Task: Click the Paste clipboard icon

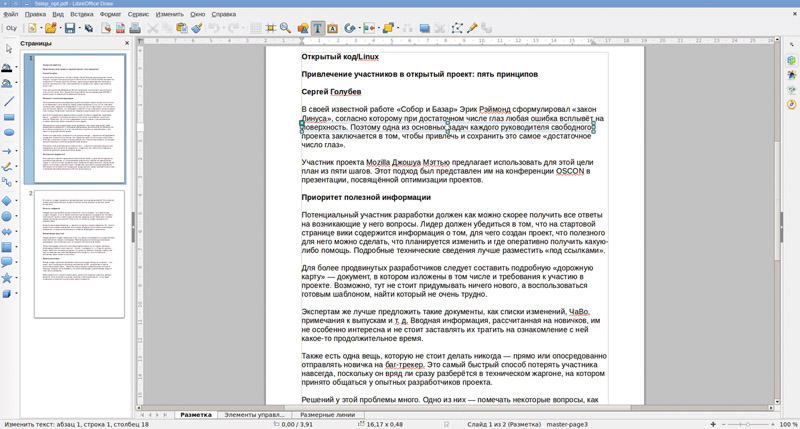Action: pyautogui.click(x=182, y=28)
